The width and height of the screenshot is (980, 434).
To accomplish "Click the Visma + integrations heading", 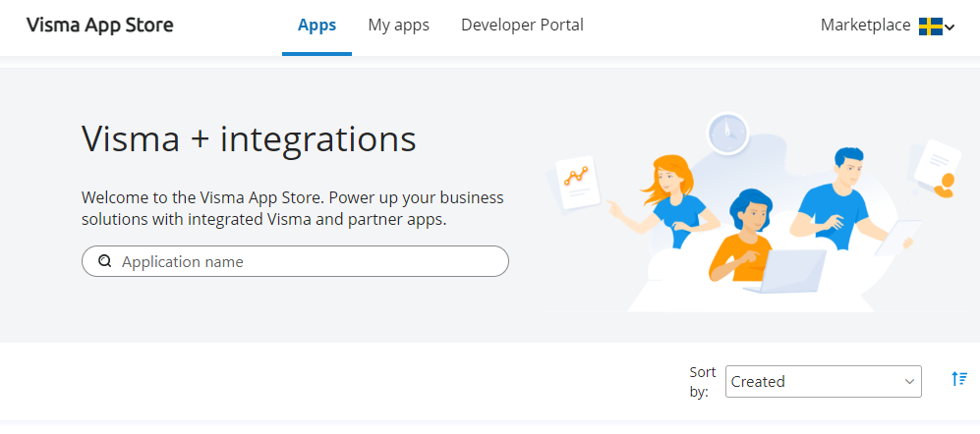I will point(249,138).
